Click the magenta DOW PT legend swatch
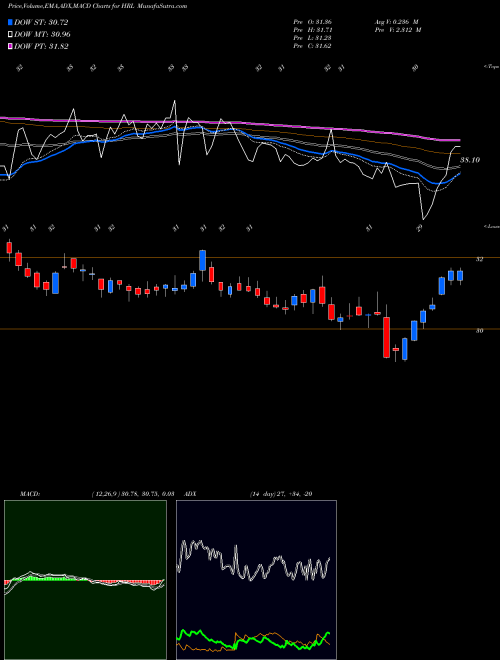 tap(10, 46)
